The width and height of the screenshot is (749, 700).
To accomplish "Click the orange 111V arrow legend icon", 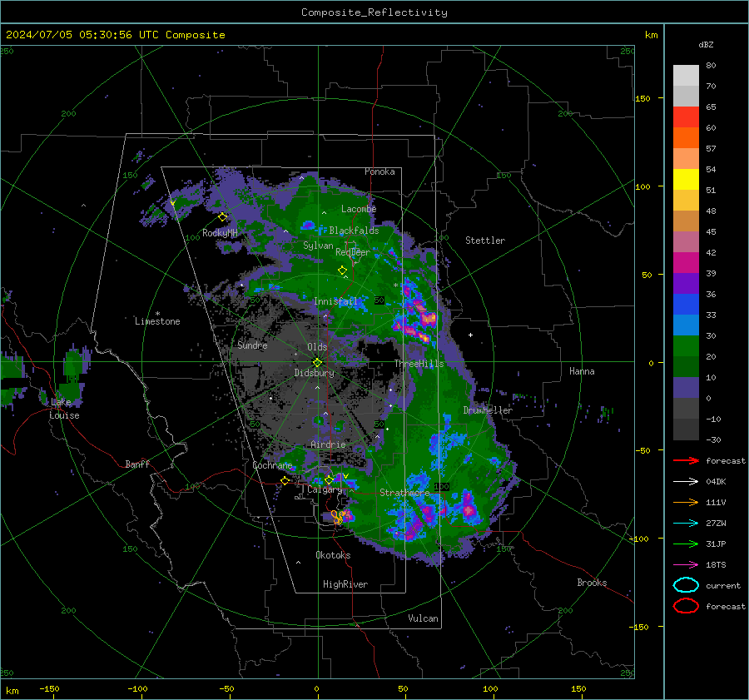I will (686, 502).
